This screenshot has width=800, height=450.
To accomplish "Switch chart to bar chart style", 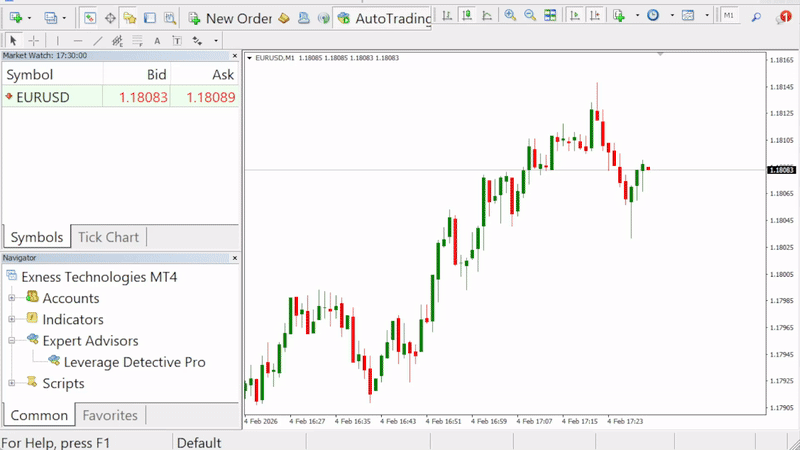I will [447, 16].
